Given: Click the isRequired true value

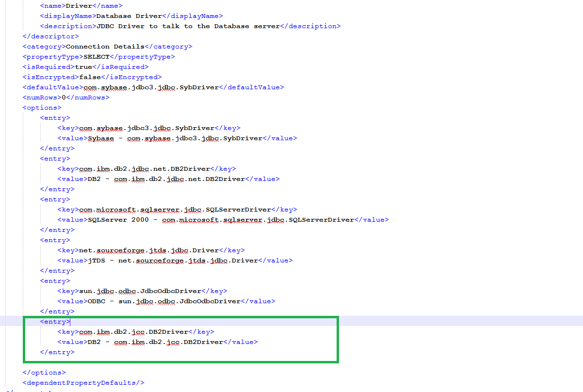Looking at the screenshot, I should tap(83, 66).
